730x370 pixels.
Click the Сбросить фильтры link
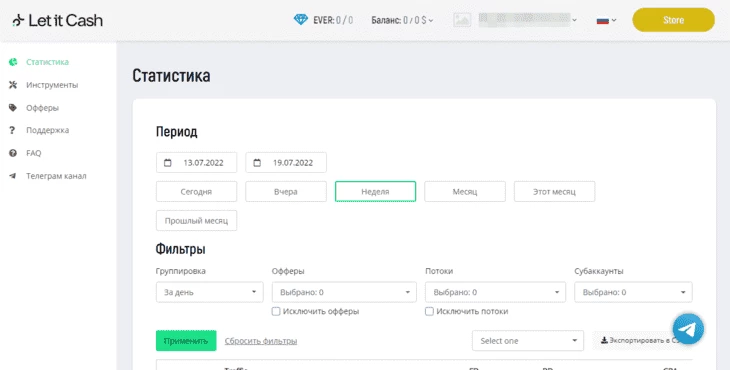click(x=261, y=341)
